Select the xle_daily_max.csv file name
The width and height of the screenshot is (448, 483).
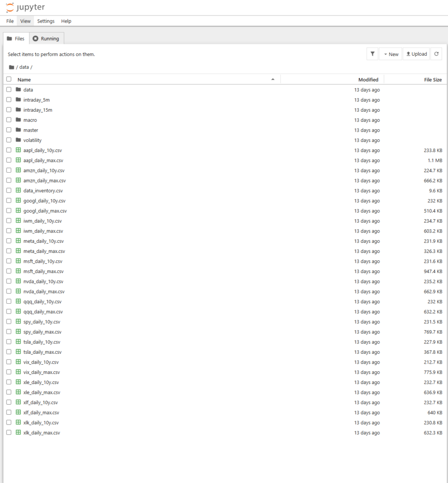tap(42, 392)
